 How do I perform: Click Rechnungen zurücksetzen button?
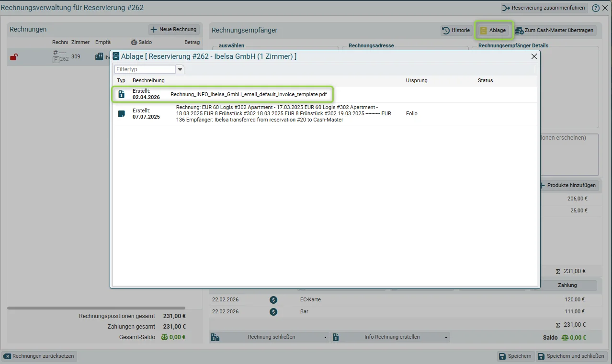(39, 356)
